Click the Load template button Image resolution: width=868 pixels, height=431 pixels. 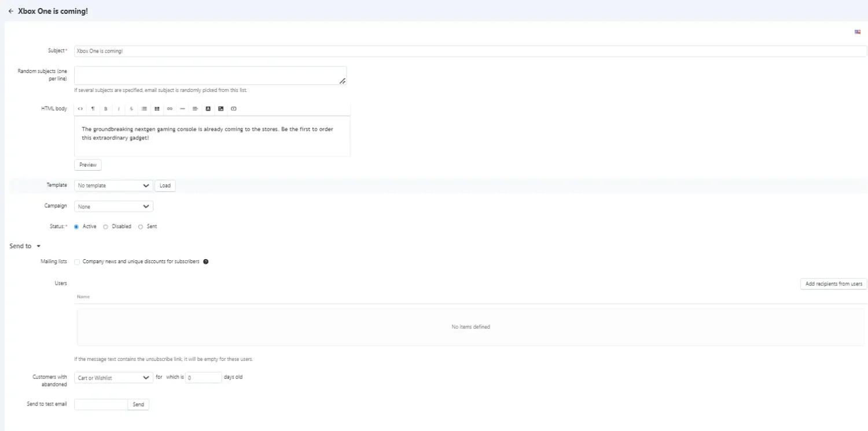165,186
